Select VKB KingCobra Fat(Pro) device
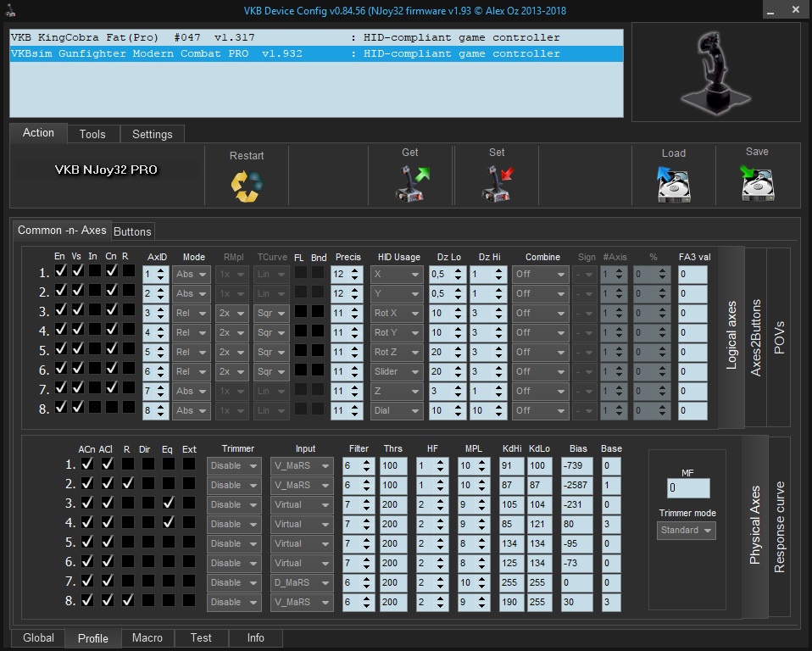 (285, 38)
